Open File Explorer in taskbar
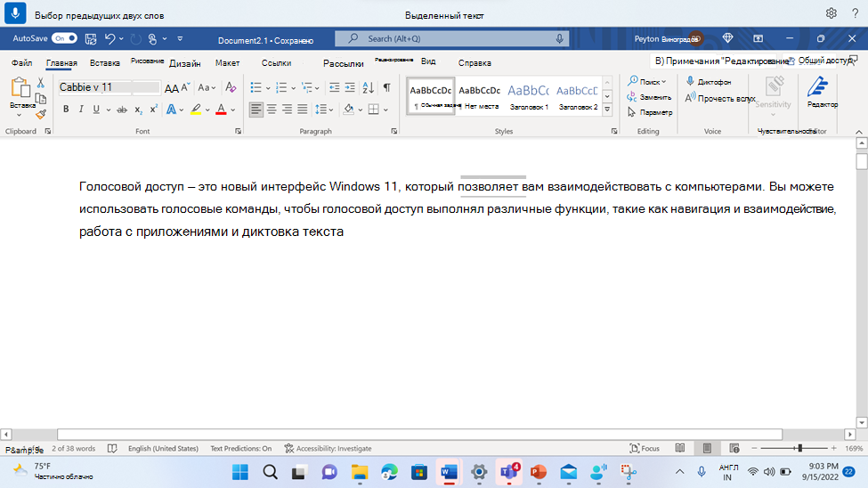Image resolution: width=868 pixels, height=488 pixels. [360, 472]
